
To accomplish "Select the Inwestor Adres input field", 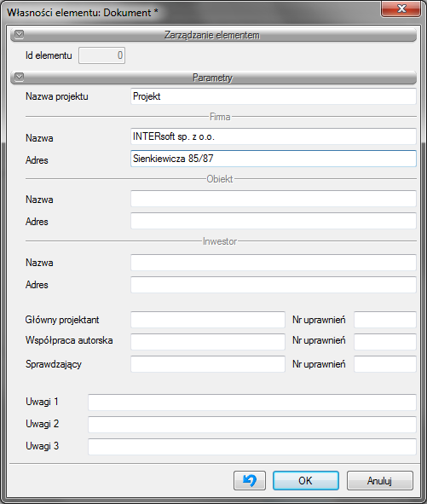I will (x=274, y=285).
